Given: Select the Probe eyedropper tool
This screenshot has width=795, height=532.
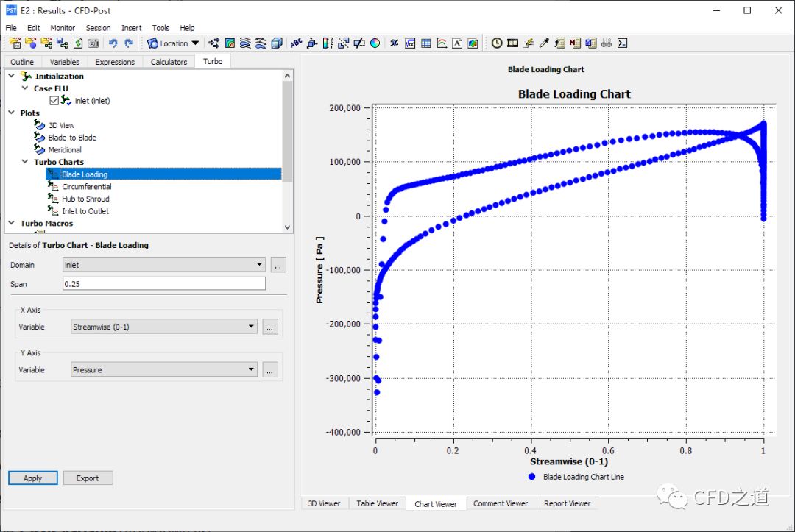Looking at the screenshot, I should [x=544, y=43].
